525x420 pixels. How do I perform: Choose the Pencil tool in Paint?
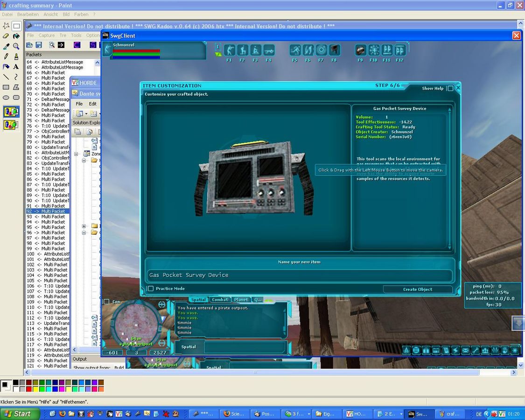coord(6,56)
